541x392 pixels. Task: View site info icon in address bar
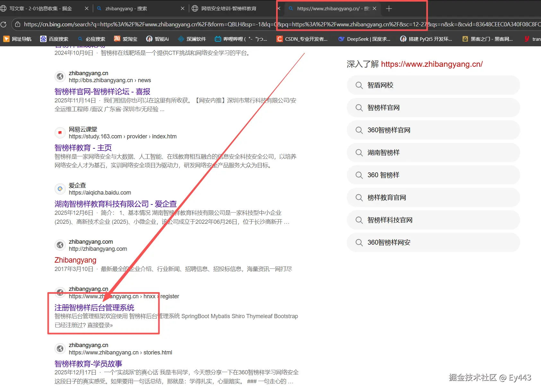pyautogui.click(x=18, y=24)
